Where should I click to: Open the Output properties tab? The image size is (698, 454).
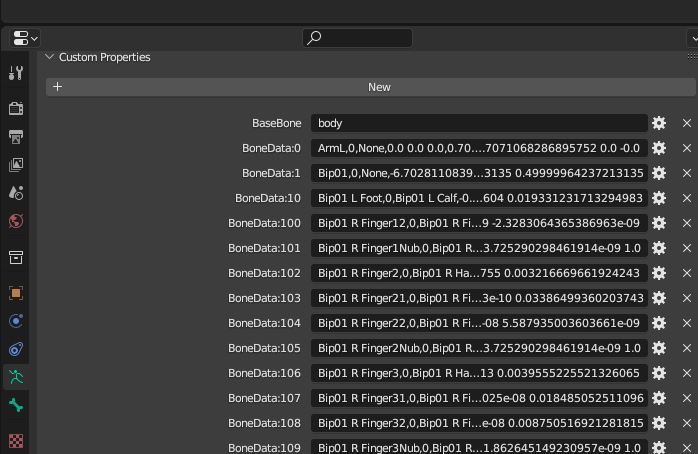click(x=16, y=137)
